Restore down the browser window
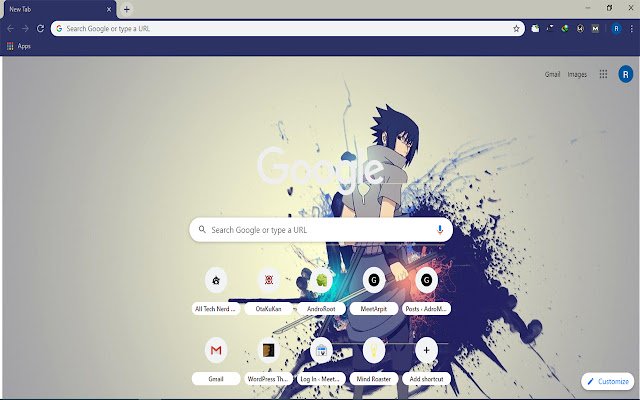The width and height of the screenshot is (640, 400). [609, 8]
